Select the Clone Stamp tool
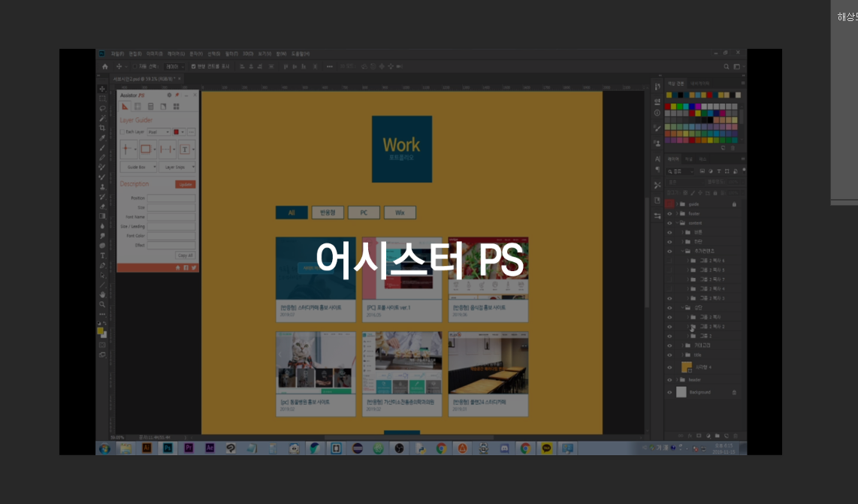Viewport: 858px width, 504px height. pyautogui.click(x=102, y=186)
